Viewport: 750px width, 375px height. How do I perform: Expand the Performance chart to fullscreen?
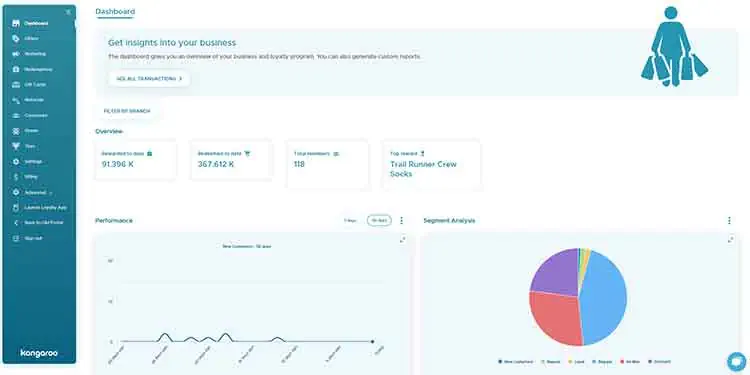[402, 239]
